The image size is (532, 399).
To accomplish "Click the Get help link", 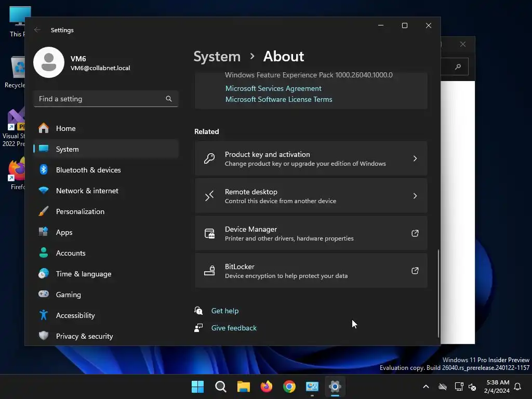I will tap(225, 311).
